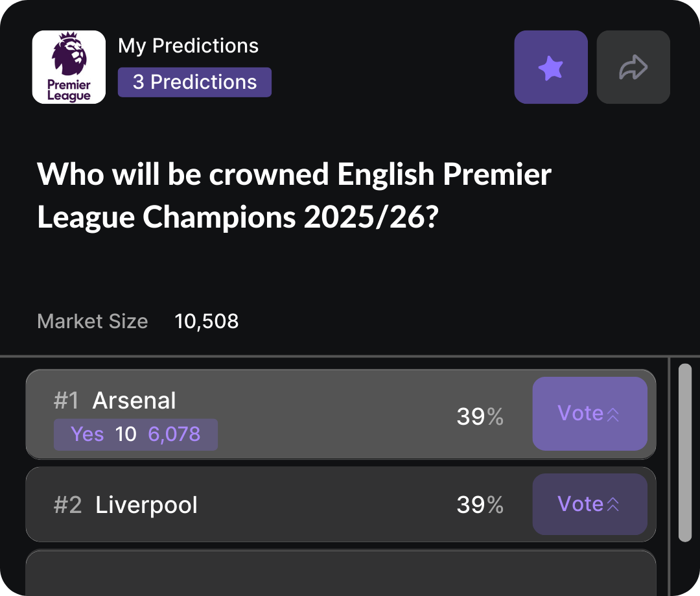Toggle the star favorite button
This screenshot has width=700, height=596.
coord(551,67)
